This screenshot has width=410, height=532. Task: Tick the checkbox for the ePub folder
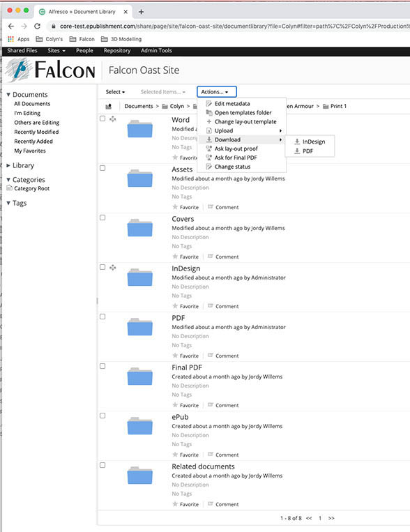[102, 416]
